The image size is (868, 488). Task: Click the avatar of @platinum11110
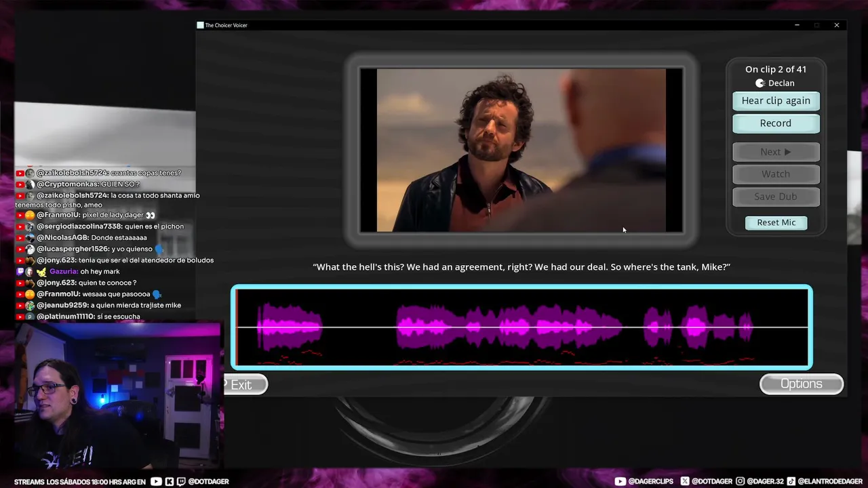[30, 317]
